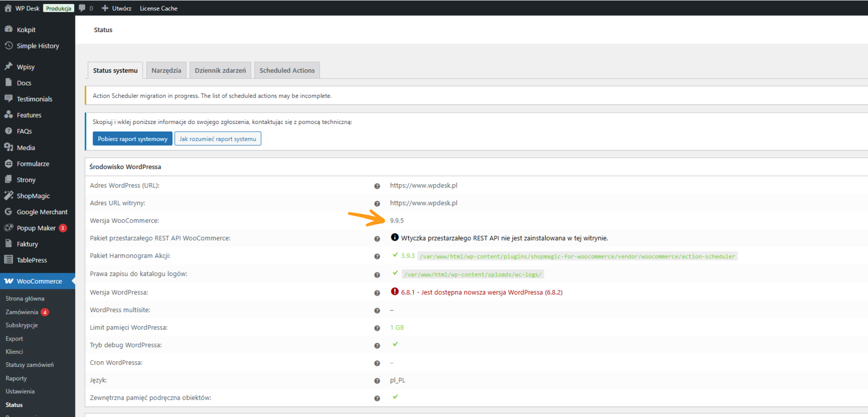Click help icon for Zewnętrzna pamięć podręczna obiektów
This screenshot has width=868, height=417.
coord(377,398)
